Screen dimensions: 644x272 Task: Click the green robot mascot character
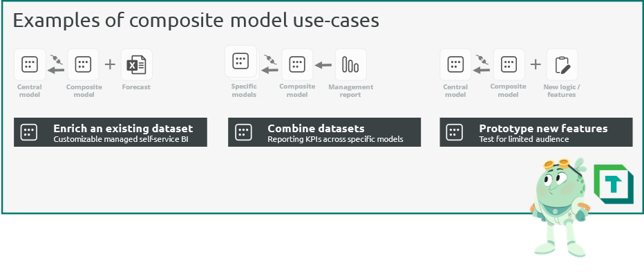coord(560,208)
